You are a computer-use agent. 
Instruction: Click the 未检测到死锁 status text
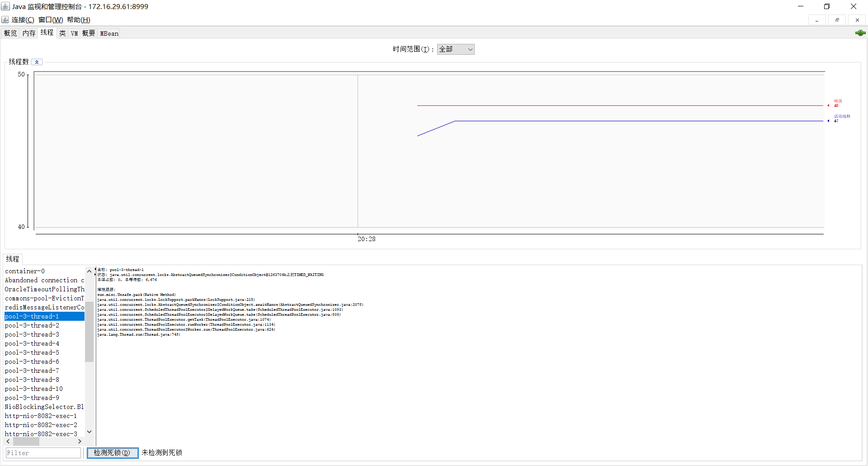162,453
